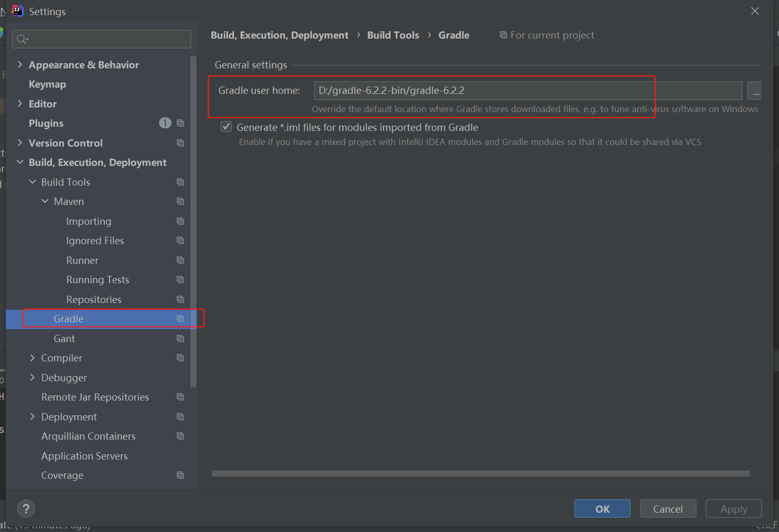Click the Plugins update count badge
This screenshot has width=779, height=532.
(165, 123)
